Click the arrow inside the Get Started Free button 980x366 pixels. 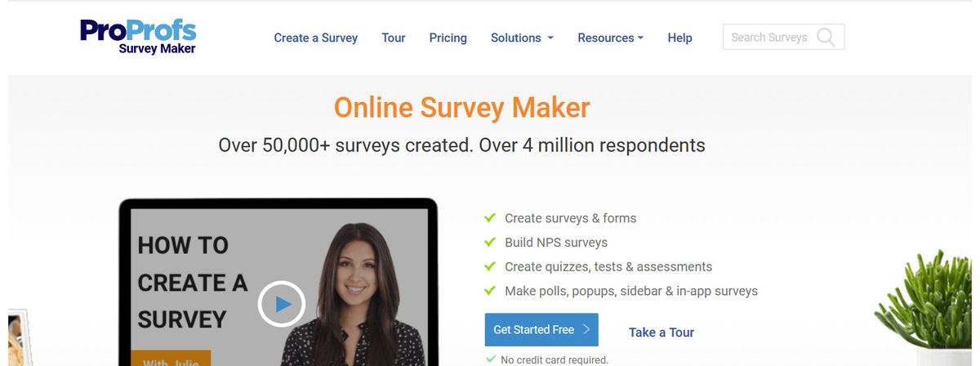click(x=586, y=330)
